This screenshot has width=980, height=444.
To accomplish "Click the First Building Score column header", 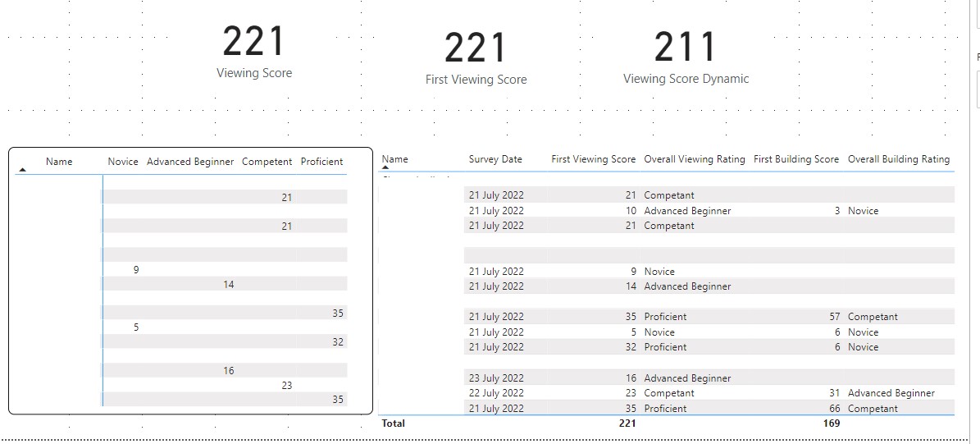I will (x=796, y=159).
